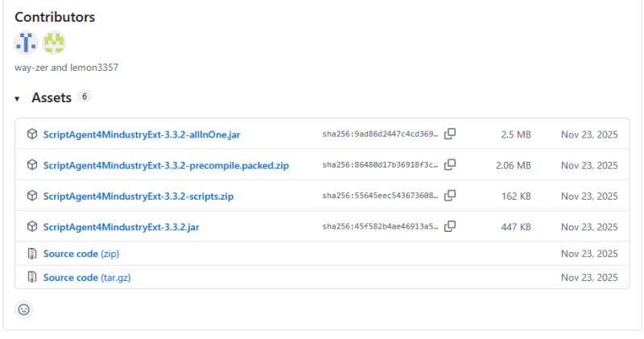Image resolution: width=644 pixels, height=339 pixels.
Task: Click the Assets heading text
Action: click(x=52, y=97)
